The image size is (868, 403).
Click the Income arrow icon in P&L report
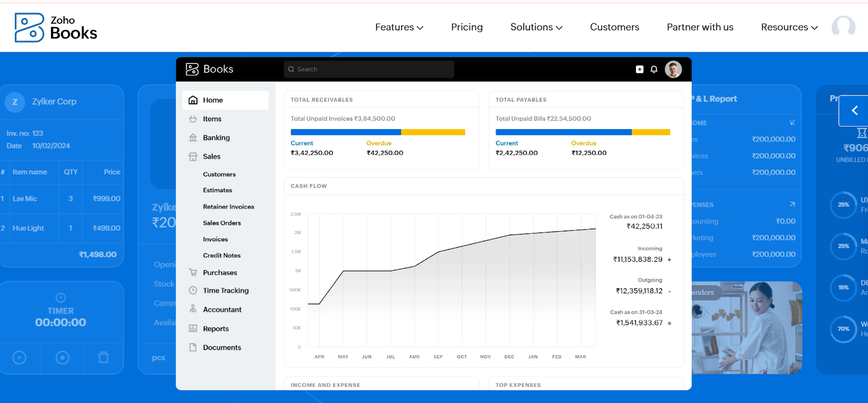coord(793,123)
